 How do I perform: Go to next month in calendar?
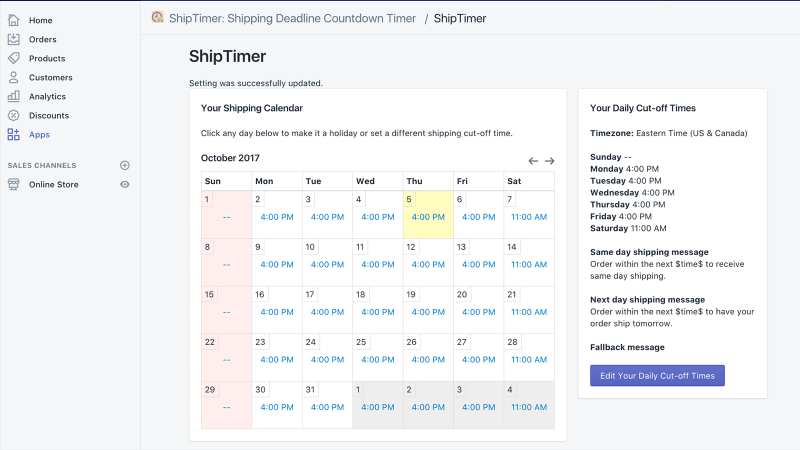(549, 161)
